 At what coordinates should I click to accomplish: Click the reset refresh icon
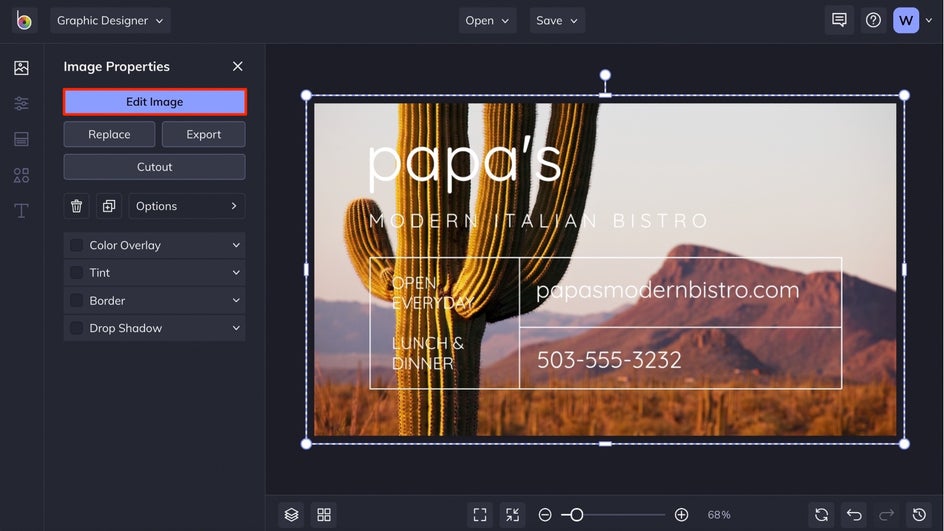point(821,515)
